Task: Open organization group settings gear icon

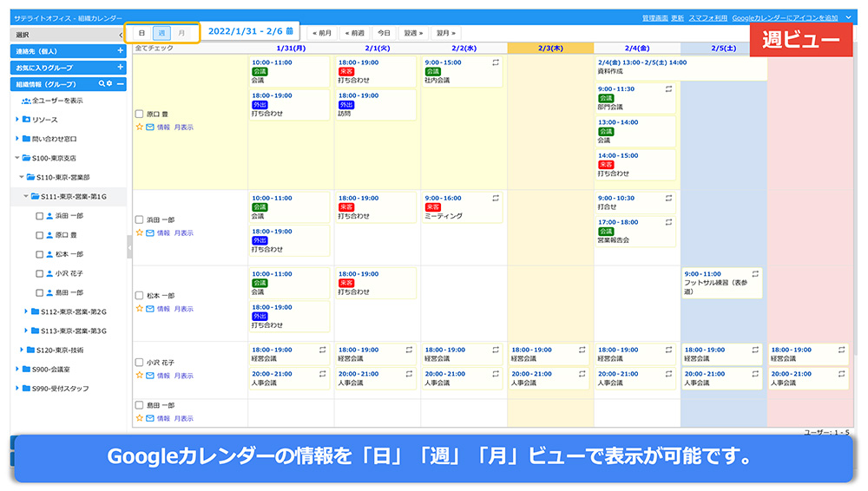Action: pyautogui.click(x=109, y=84)
